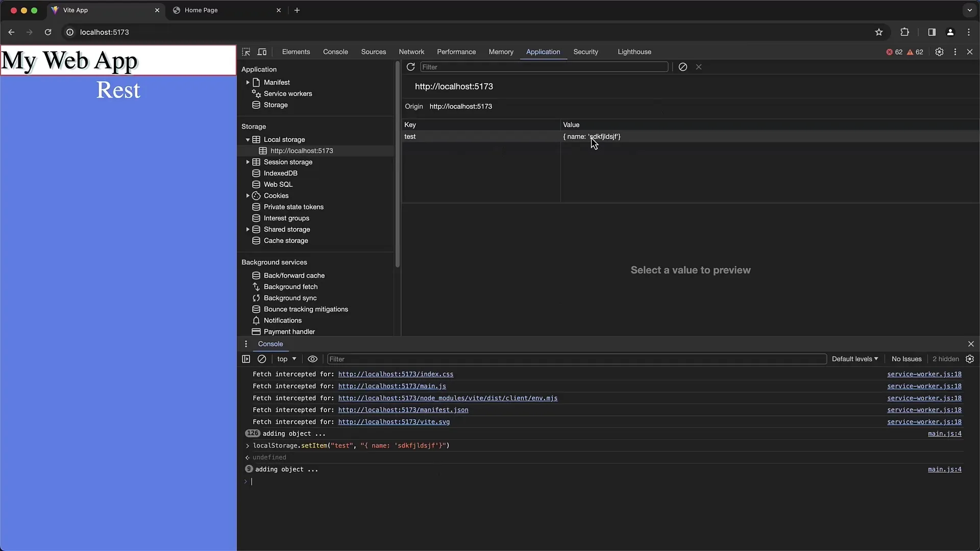Click the http://localhost:5173/index.css link
Image resolution: width=980 pixels, height=551 pixels.
click(395, 374)
